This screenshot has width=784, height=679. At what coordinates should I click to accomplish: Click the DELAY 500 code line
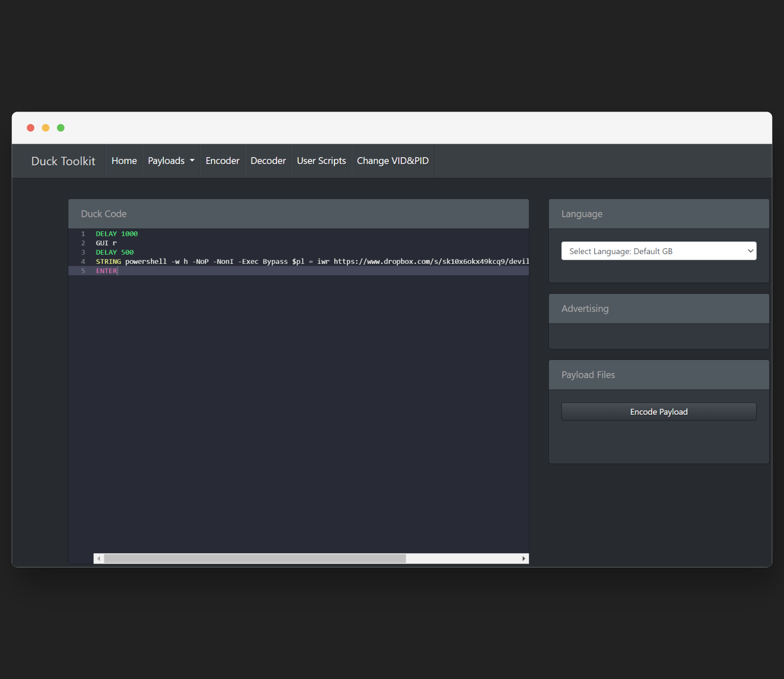[114, 252]
